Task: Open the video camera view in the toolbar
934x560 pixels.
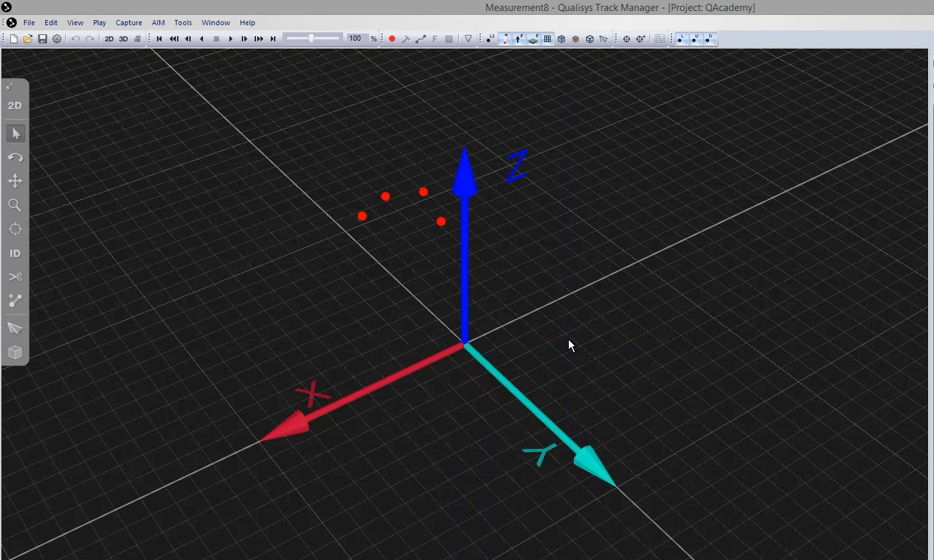Action: (138, 39)
